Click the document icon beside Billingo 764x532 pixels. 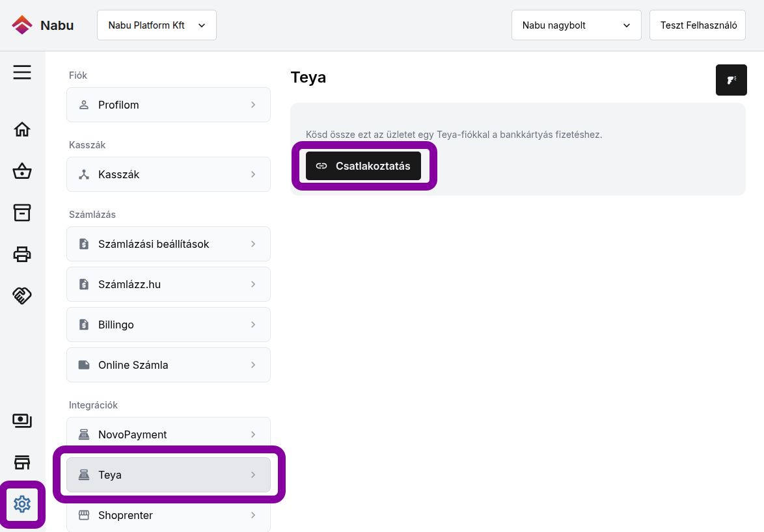(x=84, y=325)
